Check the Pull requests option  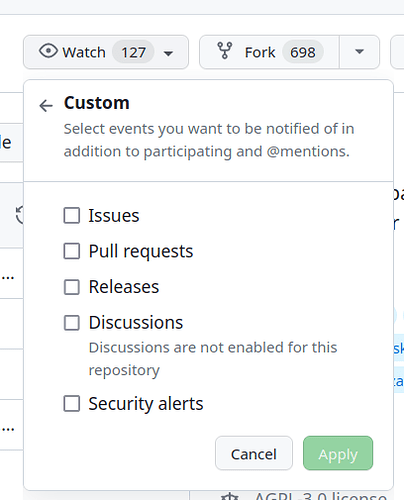(72, 251)
